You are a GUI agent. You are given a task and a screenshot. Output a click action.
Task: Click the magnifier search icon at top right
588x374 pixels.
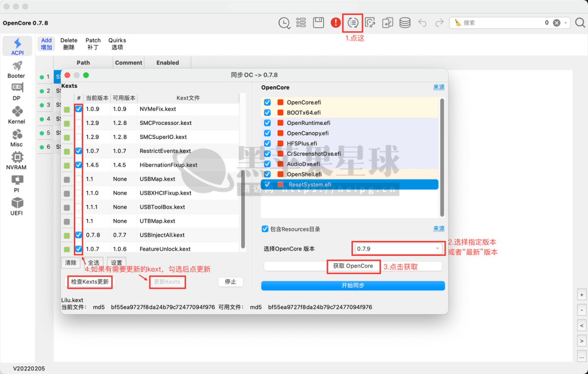[580, 23]
